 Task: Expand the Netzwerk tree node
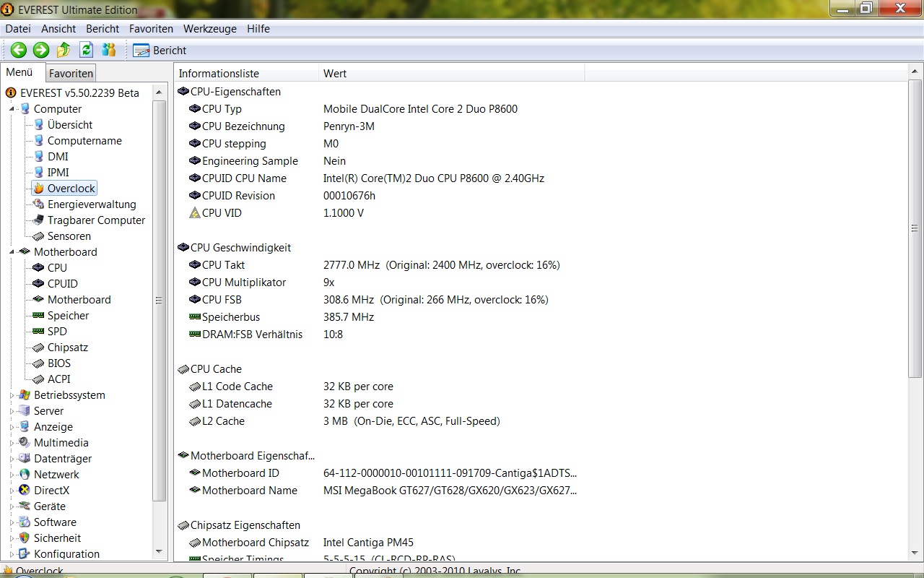click(12, 475)
